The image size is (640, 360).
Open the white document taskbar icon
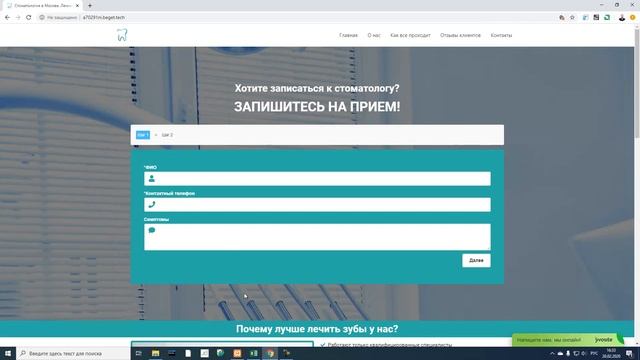coord(188,353)
